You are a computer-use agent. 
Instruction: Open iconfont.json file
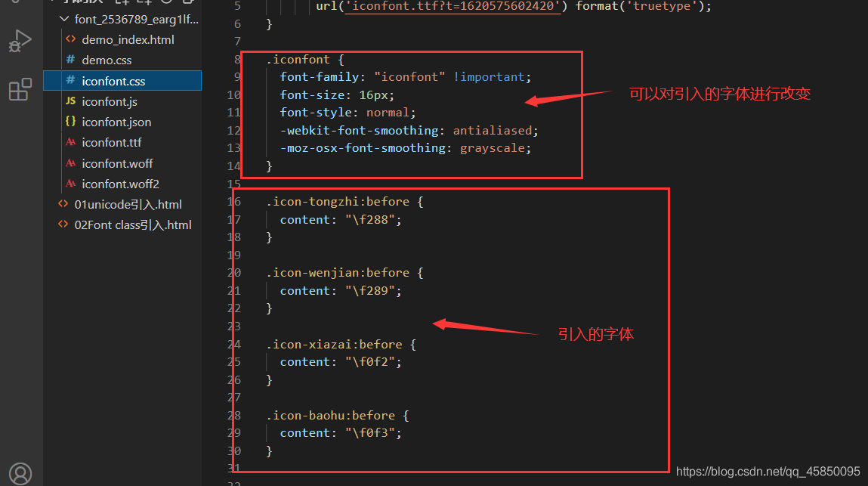[x=116, y=122]
